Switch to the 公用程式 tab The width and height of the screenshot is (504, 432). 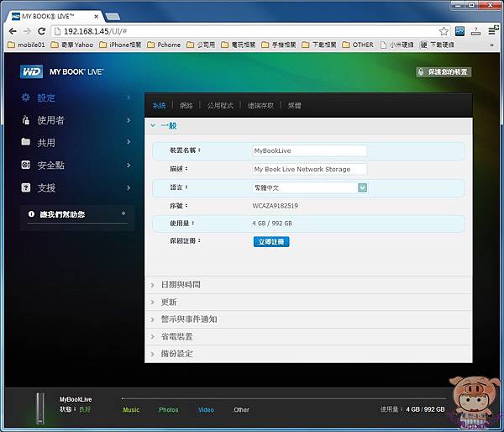[220, 106]
